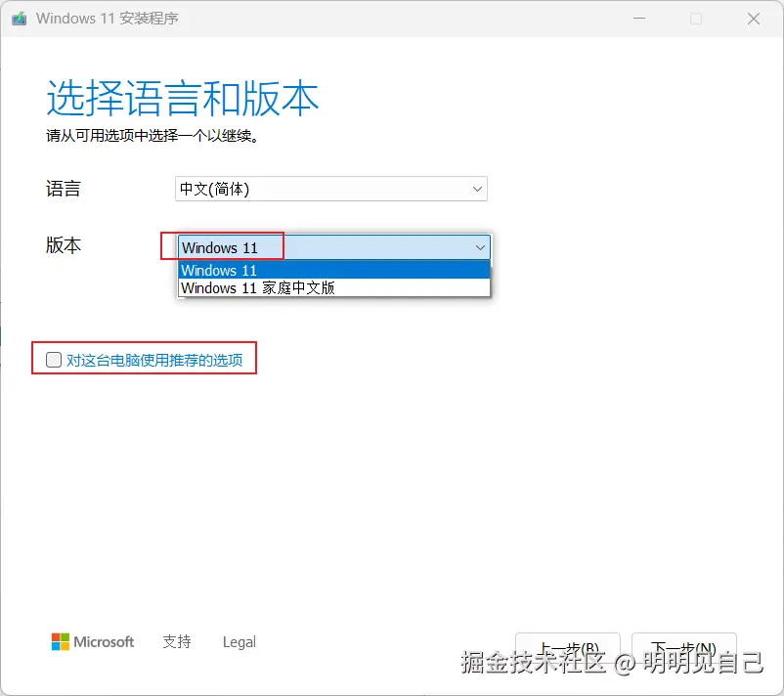
Task: Toggle 对这台电脑使用推荐的选项 checkbox
Action: (x=54, y=360)
